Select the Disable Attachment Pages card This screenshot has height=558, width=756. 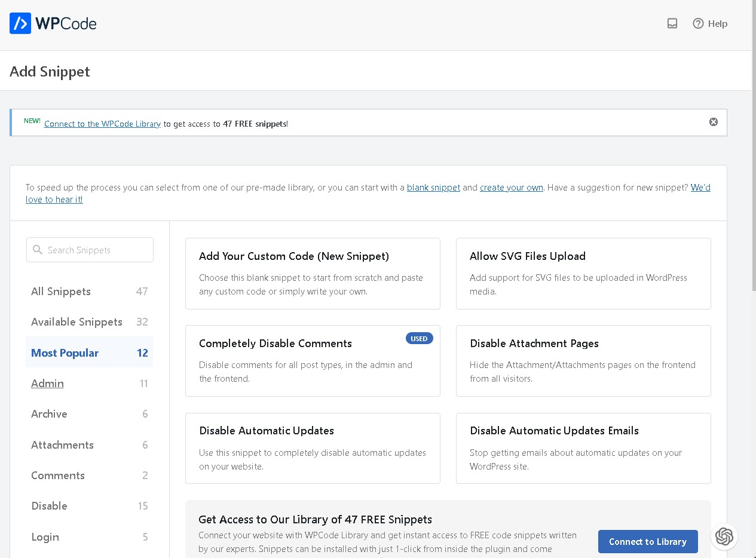pos(583,361)
